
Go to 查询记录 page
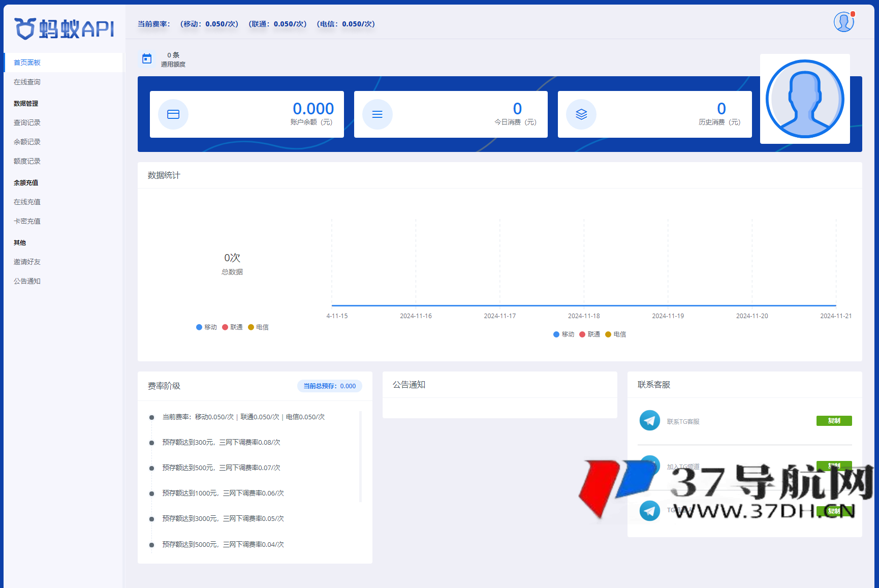pos(27,122)
